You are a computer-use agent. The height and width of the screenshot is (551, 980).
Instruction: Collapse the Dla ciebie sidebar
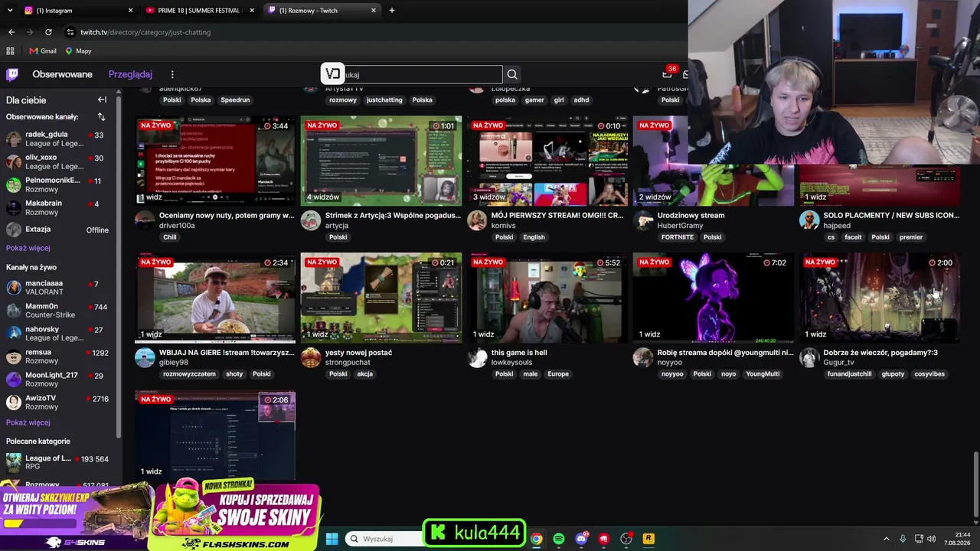[102, 99]
